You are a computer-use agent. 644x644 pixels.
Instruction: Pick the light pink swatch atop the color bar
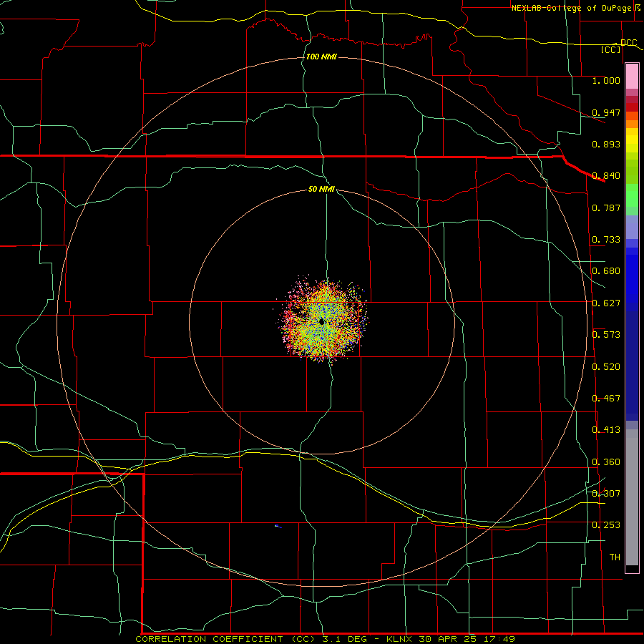632,77
